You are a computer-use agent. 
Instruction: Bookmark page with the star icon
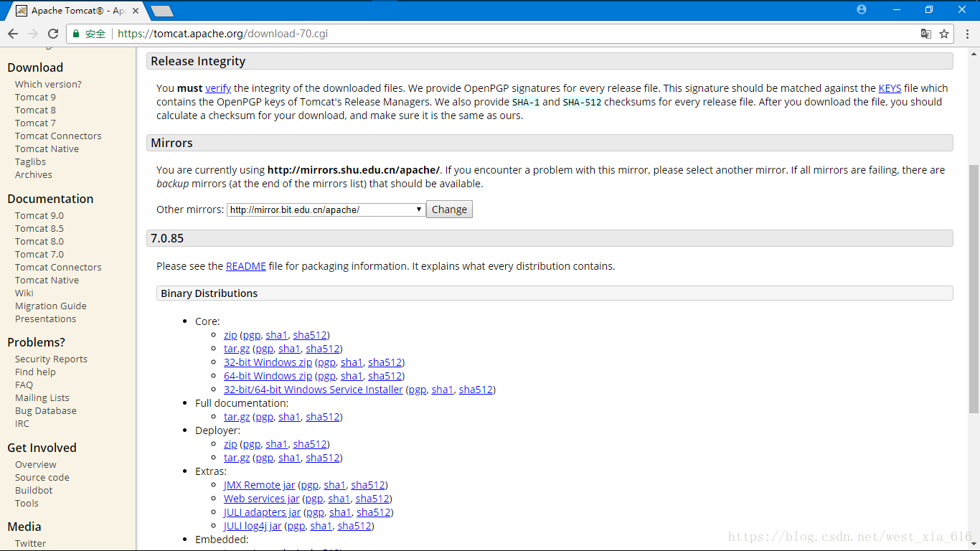(x=944, y=34)
